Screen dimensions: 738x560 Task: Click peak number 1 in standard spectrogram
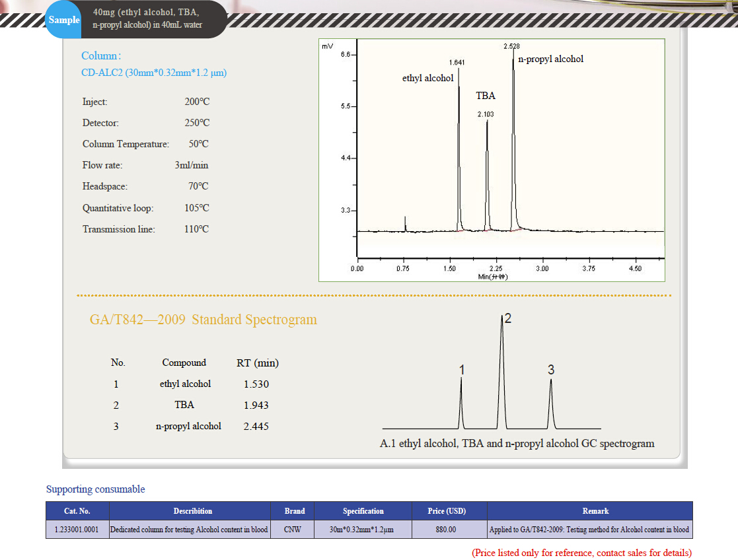462,370
